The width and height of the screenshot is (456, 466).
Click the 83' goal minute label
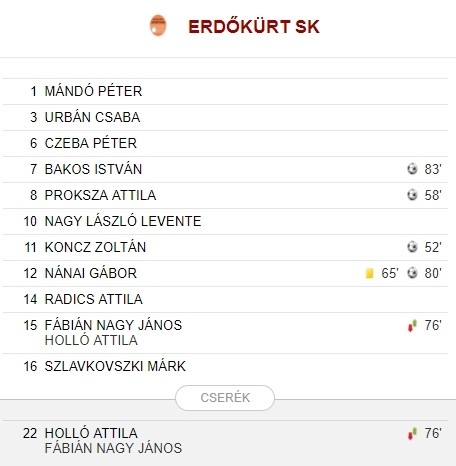[433, 169]
